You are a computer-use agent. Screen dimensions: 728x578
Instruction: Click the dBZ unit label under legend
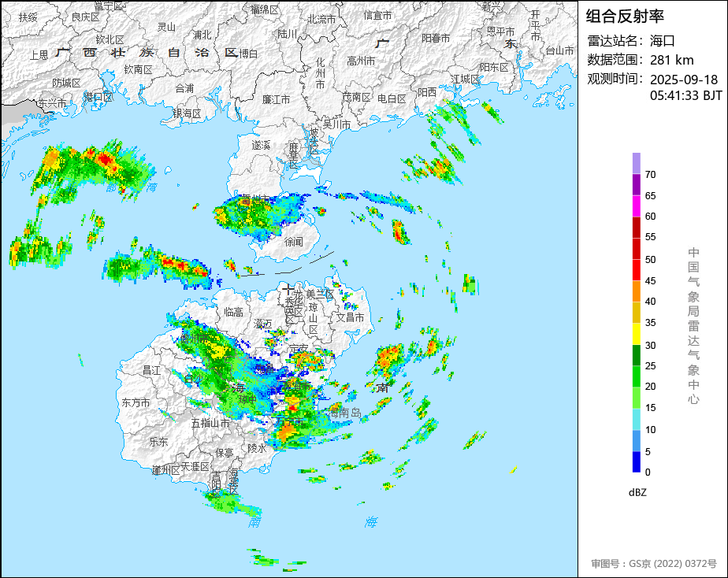637,493
